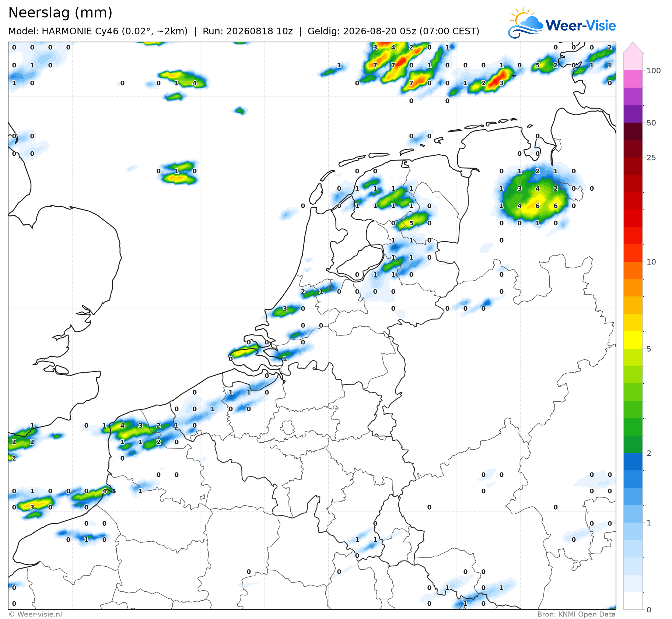This screenshot has width=672, height=619.
Task: Click the Weer-Visie brand name text
Action: [x=581, y=25]
